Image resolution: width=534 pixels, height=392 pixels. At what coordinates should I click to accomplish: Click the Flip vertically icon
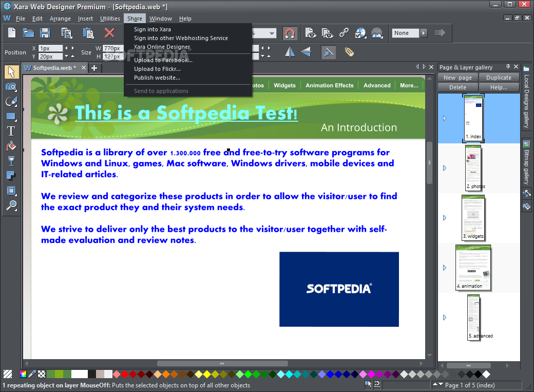[x=306, y=52]
